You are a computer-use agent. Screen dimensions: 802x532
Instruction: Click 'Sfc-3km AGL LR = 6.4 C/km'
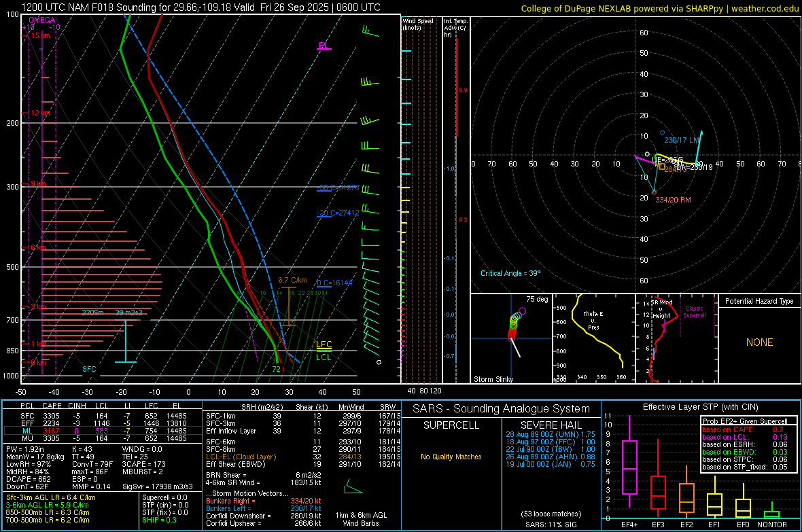(x=51, y=498)
